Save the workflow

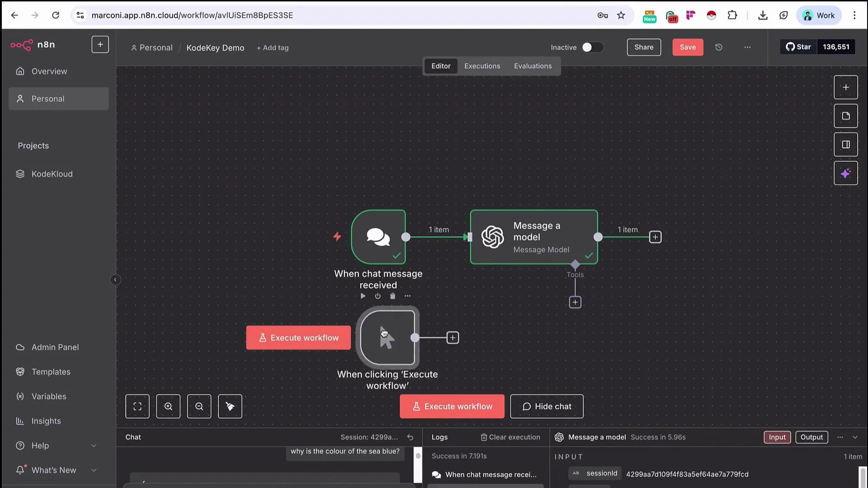point(688,47)
